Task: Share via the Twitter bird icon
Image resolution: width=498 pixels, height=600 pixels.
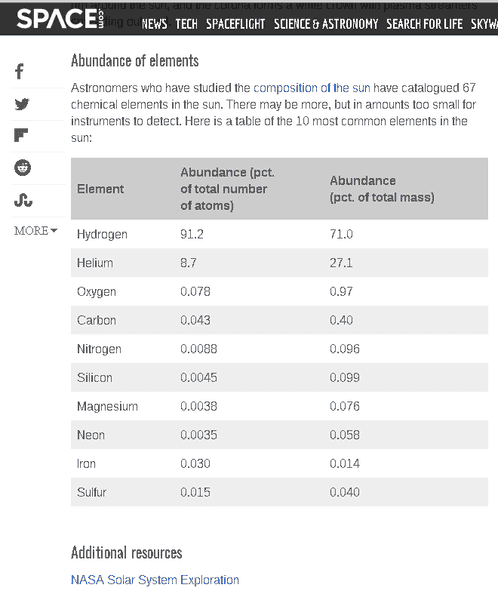Action: click(x=22, y=104)
